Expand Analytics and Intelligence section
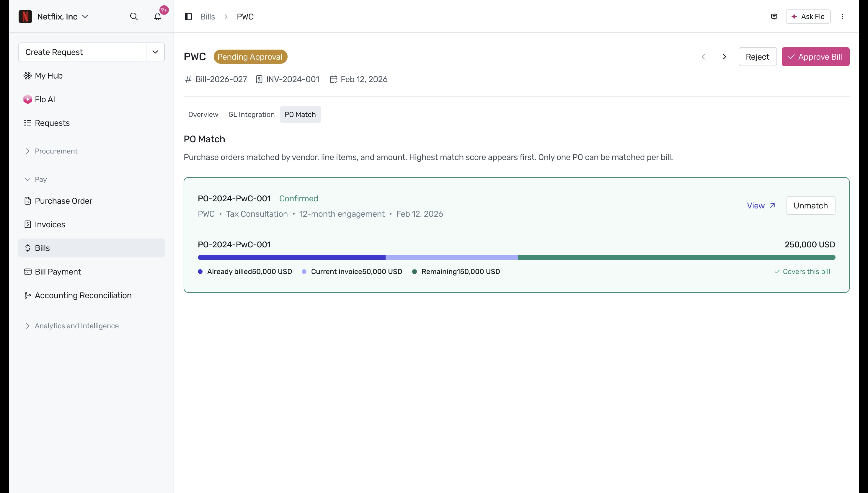 point(72,326)
